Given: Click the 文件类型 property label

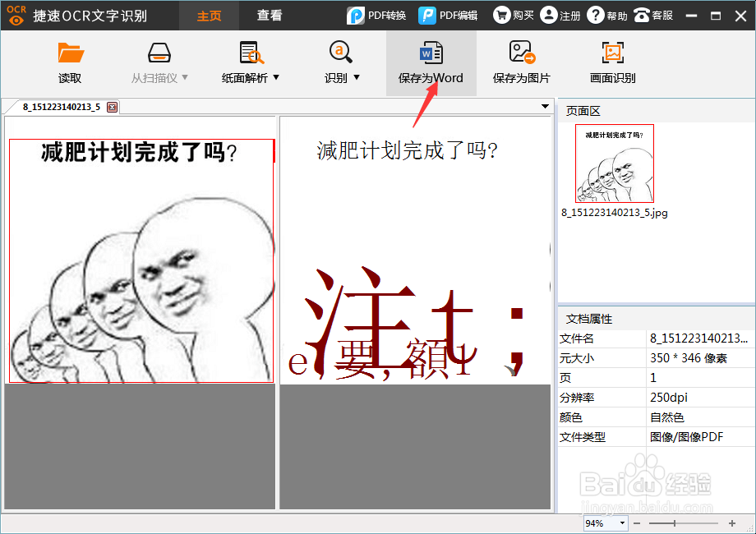Looking at the screenshot, I should coord(583,437).
